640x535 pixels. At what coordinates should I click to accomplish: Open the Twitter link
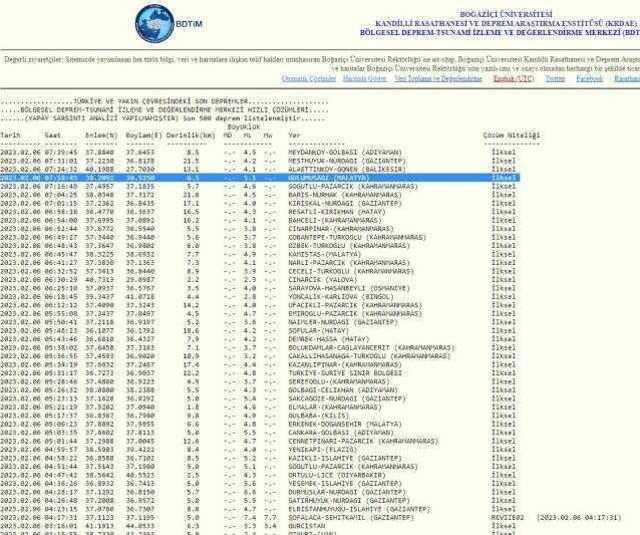point(555,78)
